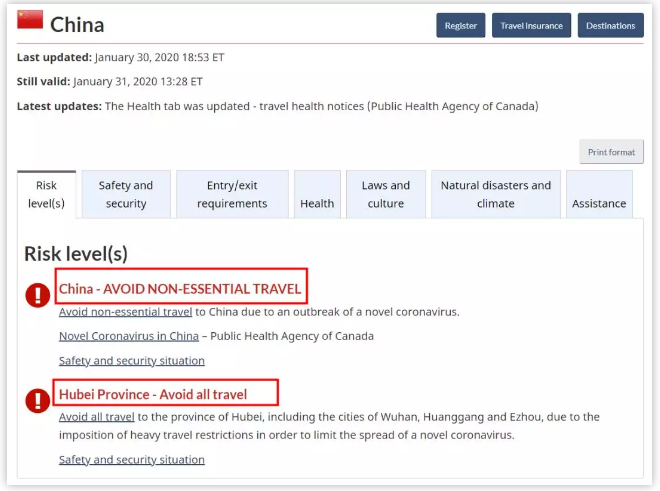
Task: Select the Risk level(s) tab
Action: point(46,194)
